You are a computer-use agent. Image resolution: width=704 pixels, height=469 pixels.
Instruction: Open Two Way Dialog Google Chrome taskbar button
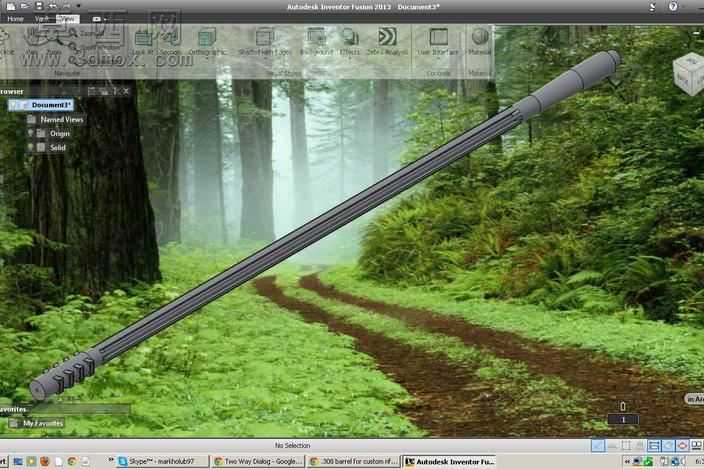coord(258,461)
